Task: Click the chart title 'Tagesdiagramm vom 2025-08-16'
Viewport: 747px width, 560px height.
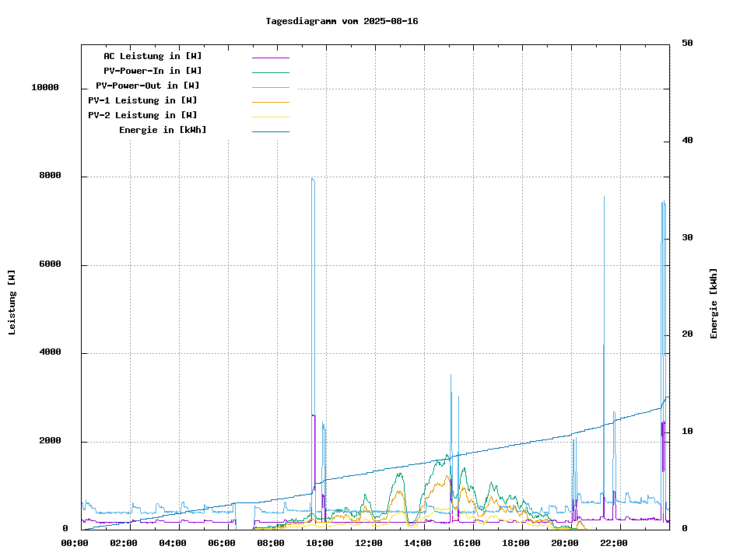Action: 342,21
